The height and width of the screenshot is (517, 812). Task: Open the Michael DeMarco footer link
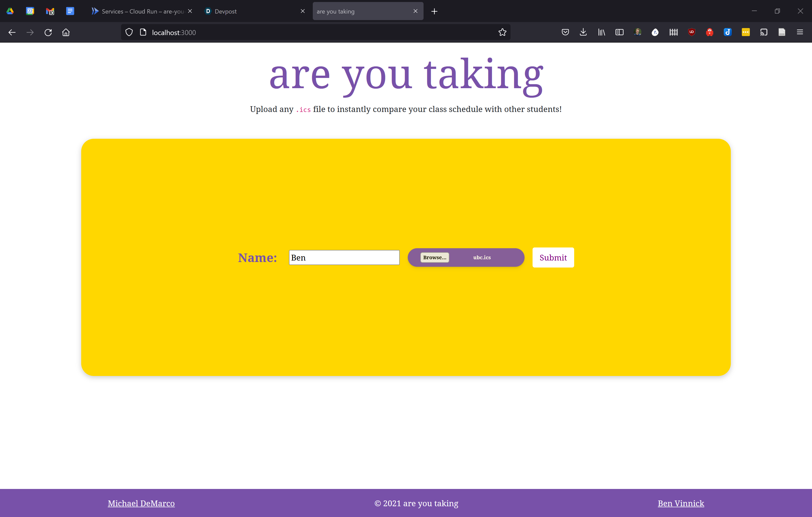[141, 503]
